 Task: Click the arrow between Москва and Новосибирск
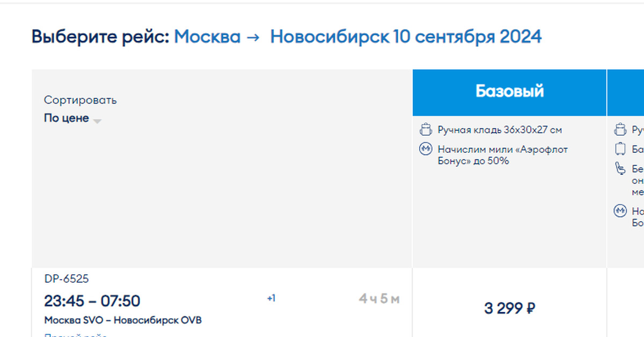255,37
